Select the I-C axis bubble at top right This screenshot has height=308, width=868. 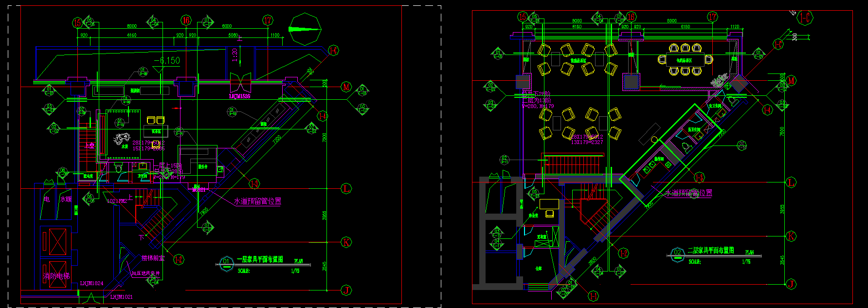(x=806, y=18)
